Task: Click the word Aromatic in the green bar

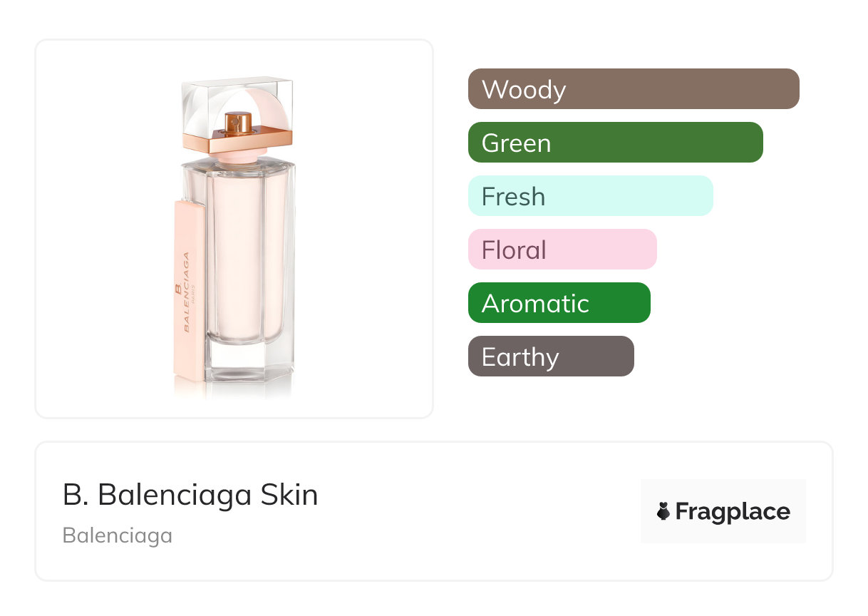Action: 535,304
